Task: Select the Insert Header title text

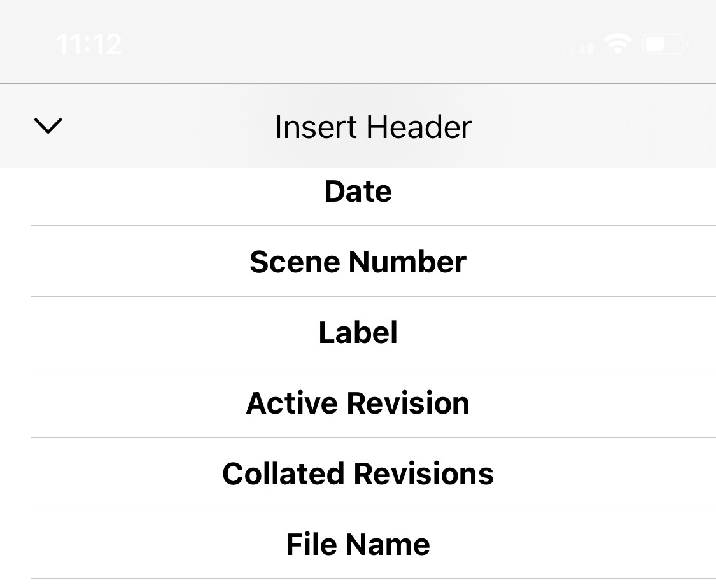Action: tap(373, 127)
